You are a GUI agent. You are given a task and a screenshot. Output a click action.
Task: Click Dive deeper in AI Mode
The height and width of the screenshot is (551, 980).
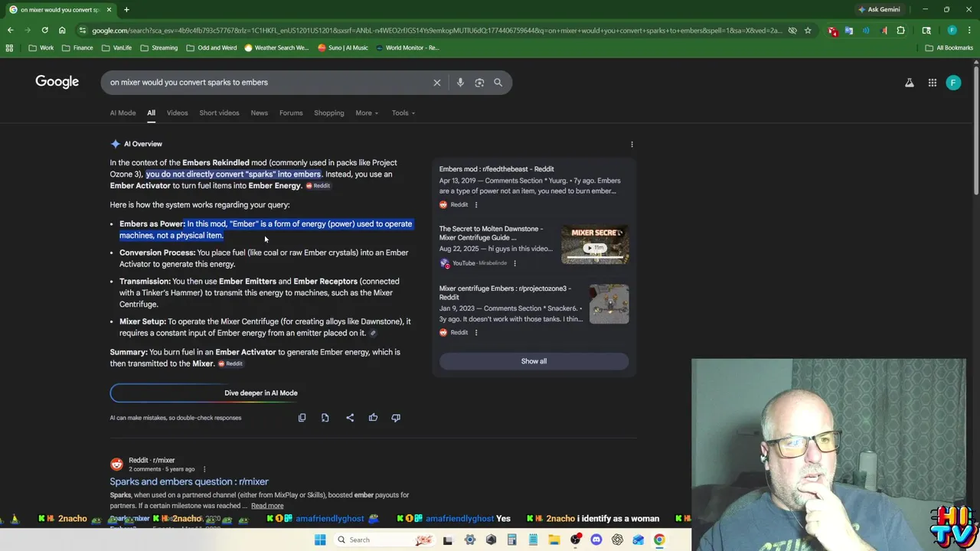pyautogui.click(x=260, y=393)
